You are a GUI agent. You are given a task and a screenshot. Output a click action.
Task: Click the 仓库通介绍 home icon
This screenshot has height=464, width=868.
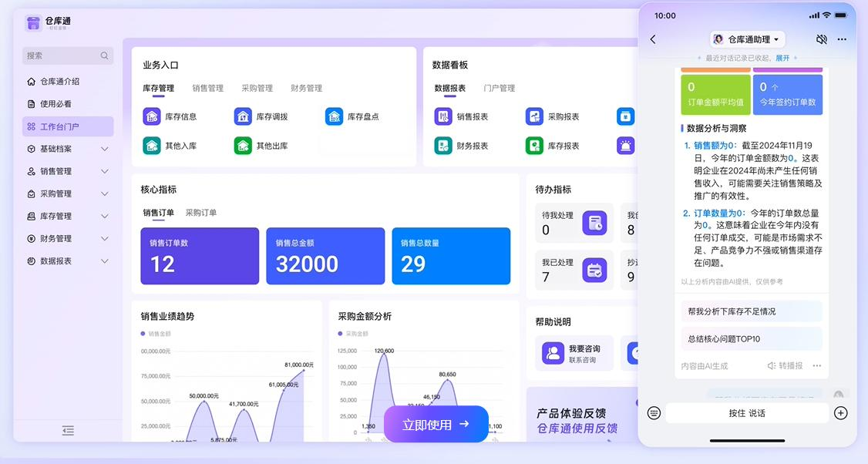(32, 82)
